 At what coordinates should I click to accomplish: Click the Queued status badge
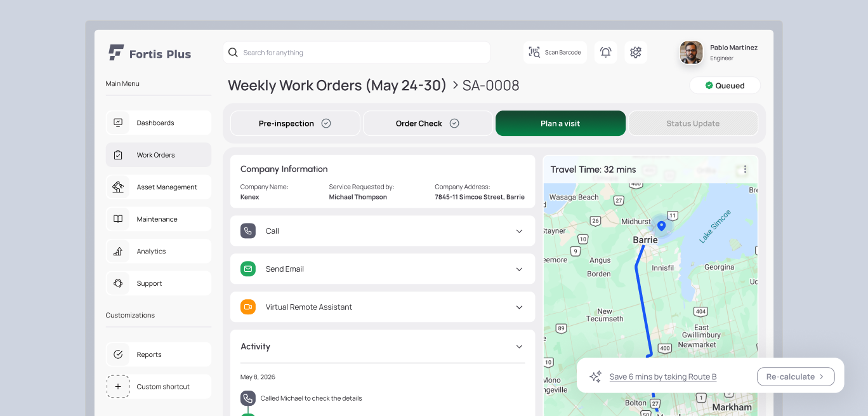tap(725, 85)
